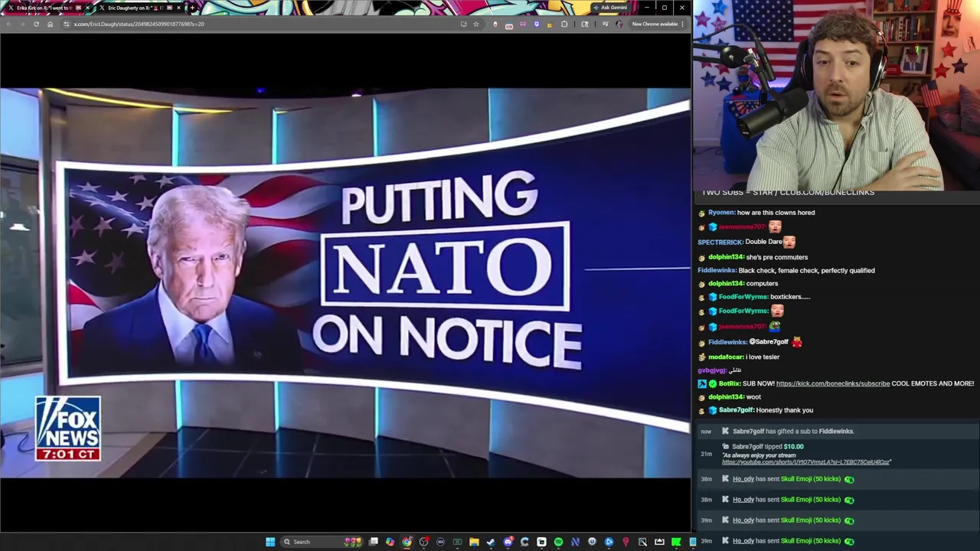The width and height of the screenshot is (980, 551).
Task: Open the Chrome extensions puzzle icon
Action: tap(564, 24)
